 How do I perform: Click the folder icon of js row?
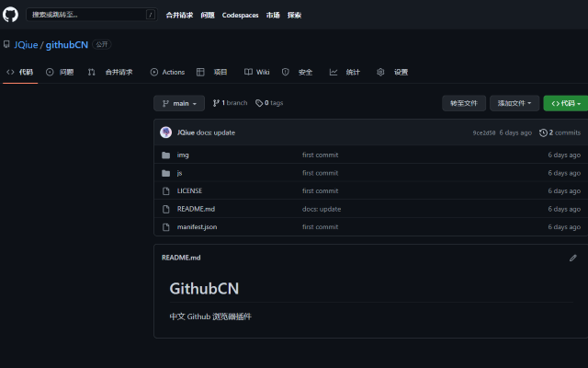pyautogui.click(x=165, y=173)
